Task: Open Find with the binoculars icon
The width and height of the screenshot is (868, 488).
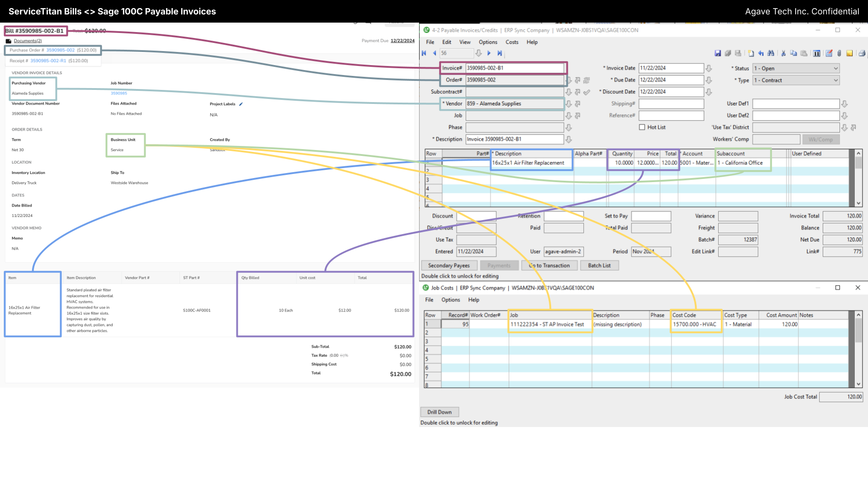Action: pos(771,53)
